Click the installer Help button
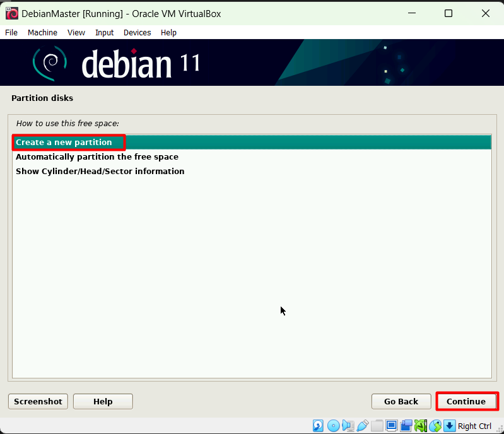Screen dimensions: 504x434 103,401
